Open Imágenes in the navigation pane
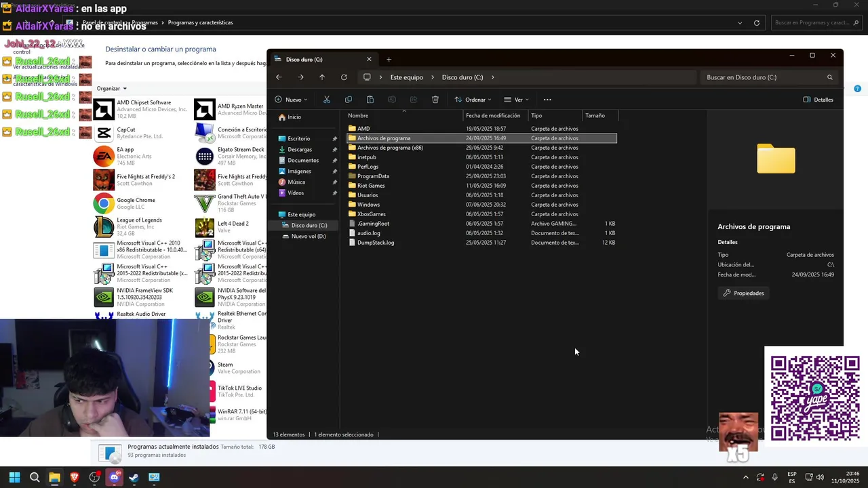The height and width of the screenshot is (488, 868). coord(299,171)
